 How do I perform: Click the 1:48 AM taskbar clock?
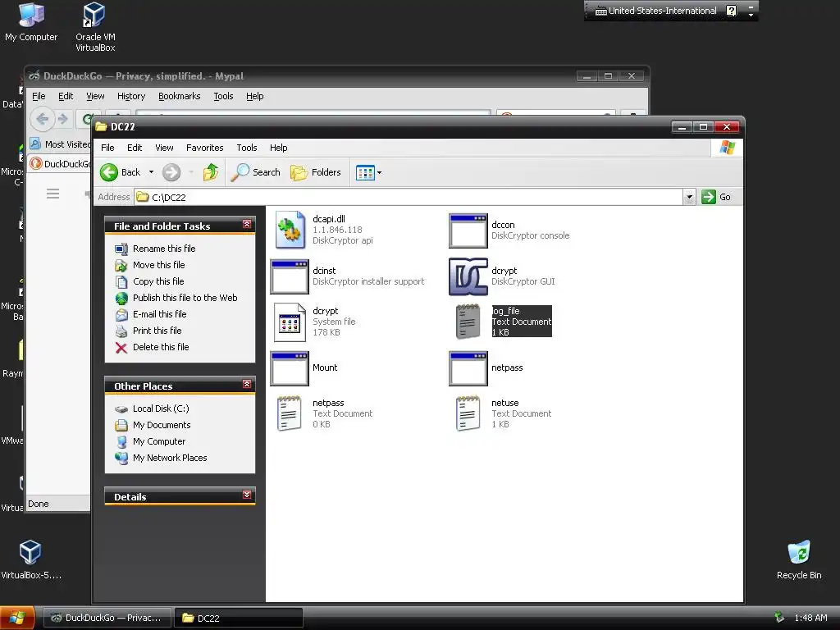tap(810, 618)
